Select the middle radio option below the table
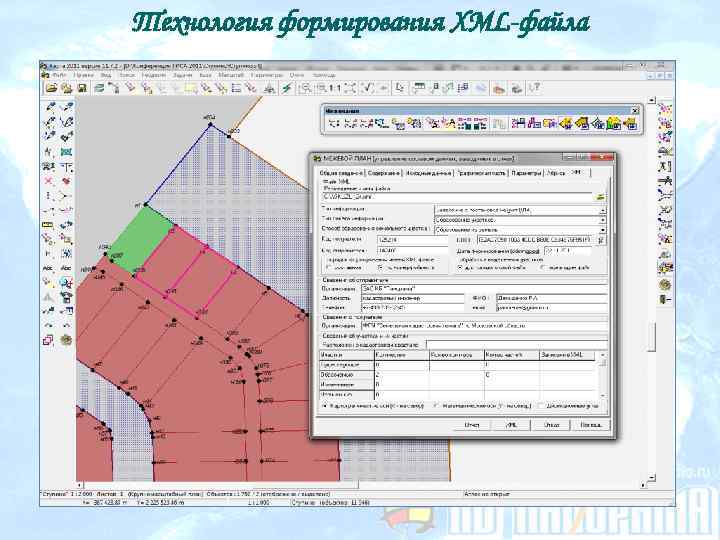Viewport: 720px width, 540px height. click(x=437, y=406)
